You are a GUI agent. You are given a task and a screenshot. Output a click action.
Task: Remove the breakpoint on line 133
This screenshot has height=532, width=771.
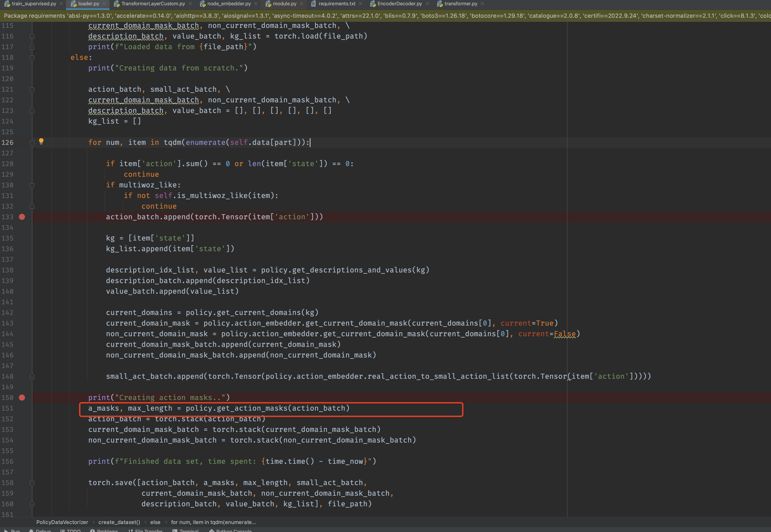(x=22, y=217)
